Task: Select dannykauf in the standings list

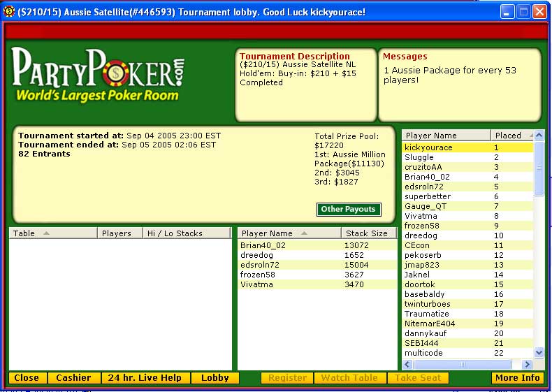Action: [x=467, y=333]
